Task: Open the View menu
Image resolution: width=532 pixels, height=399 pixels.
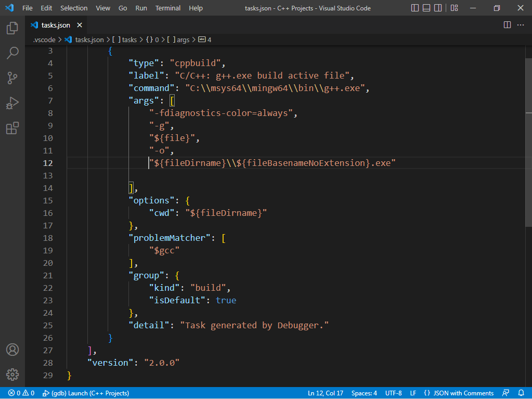Action: 103,8
